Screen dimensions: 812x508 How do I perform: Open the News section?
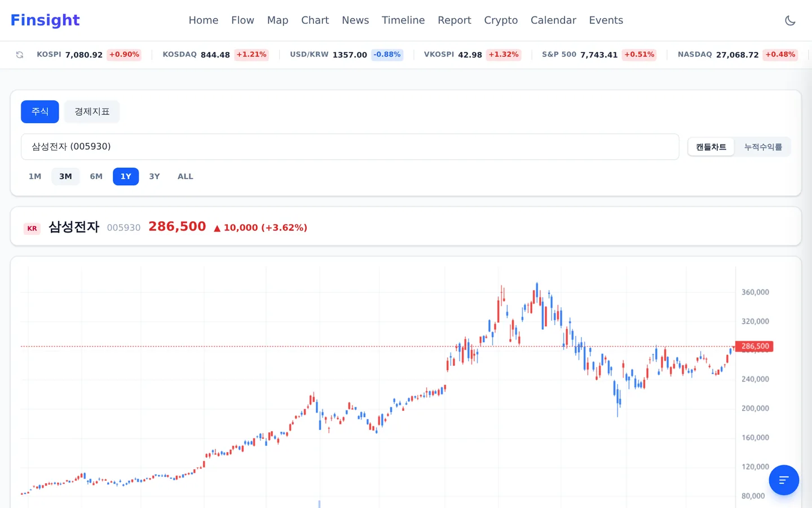click(355, 20)
